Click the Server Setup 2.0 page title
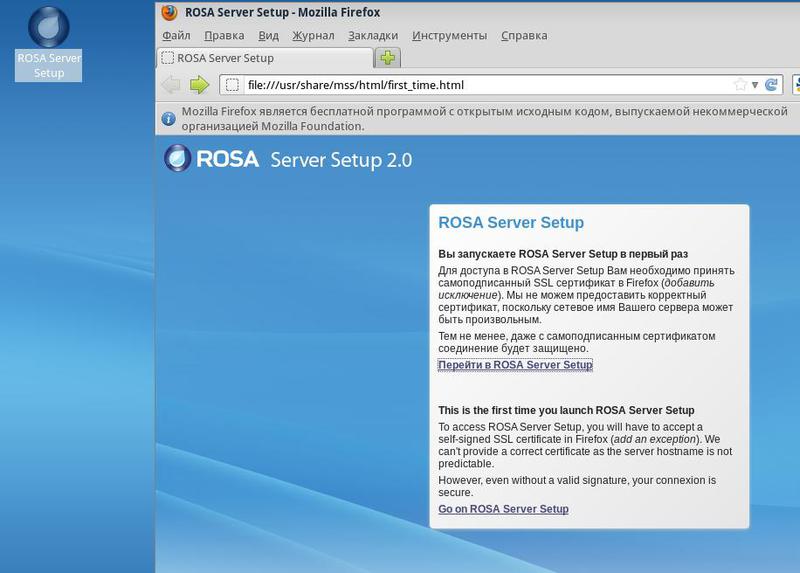 click(x=341, y=160)
